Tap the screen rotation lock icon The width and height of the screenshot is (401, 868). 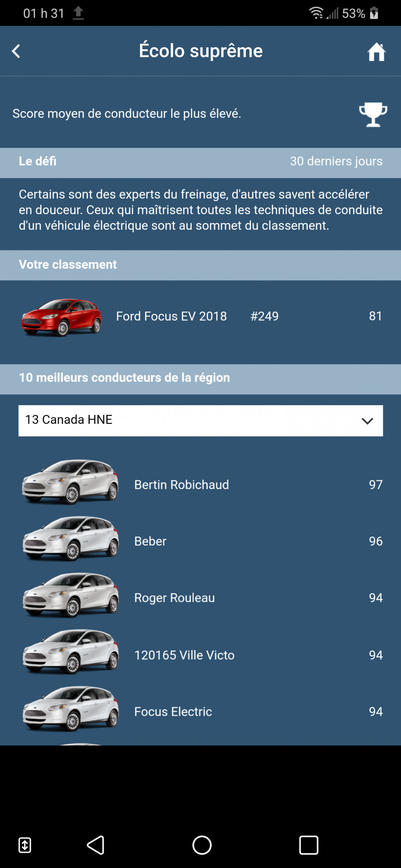click(25, 845)
